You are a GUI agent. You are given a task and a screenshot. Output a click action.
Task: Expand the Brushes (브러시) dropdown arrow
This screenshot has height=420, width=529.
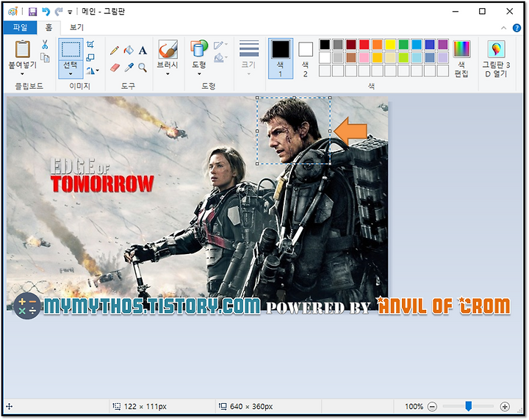(x=168, y=74)
